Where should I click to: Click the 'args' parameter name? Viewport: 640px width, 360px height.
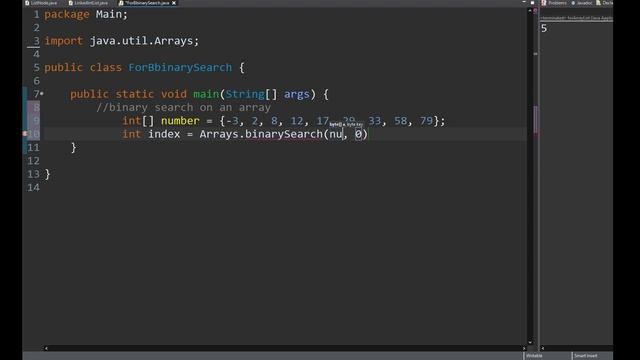coord(296,94)
